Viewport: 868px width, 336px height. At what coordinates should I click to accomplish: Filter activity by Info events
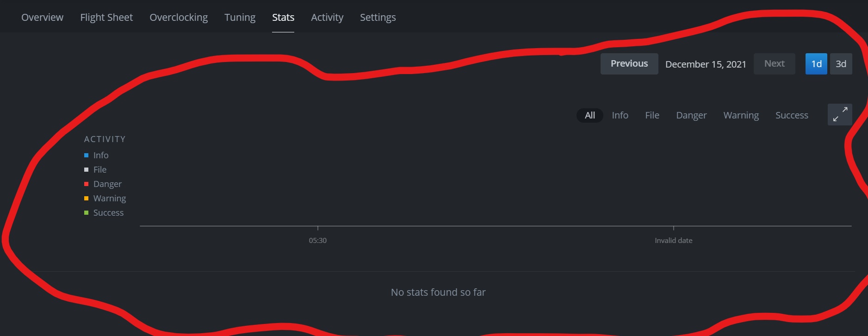(x=620, y=115)
